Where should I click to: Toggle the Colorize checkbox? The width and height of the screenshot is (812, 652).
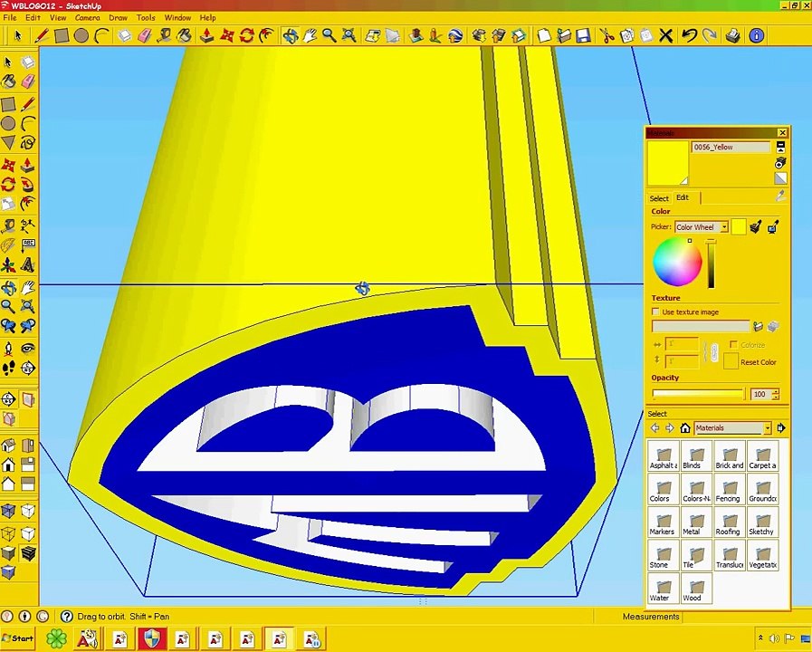(733, 344)
